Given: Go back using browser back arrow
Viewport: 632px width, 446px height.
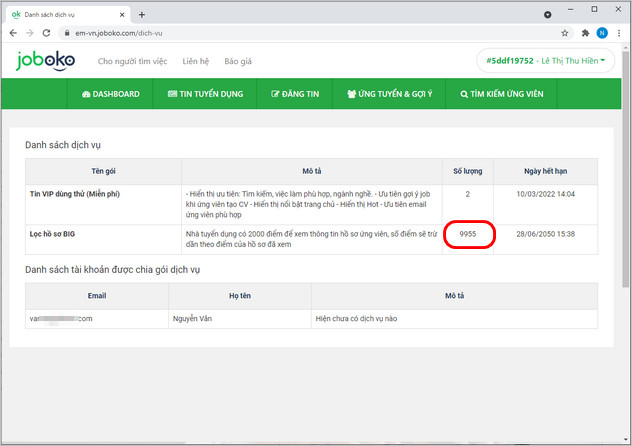Looking at the screenshot, I should pos(13,33).
